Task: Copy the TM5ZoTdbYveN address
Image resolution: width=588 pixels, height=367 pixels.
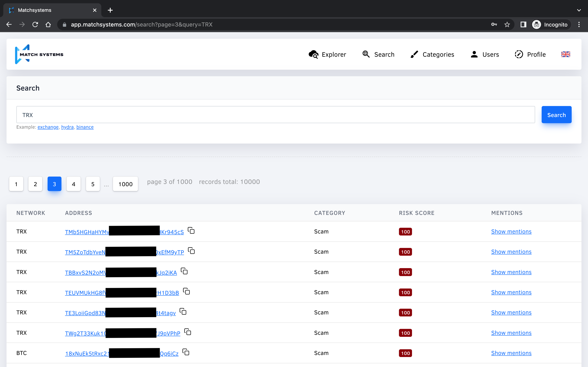Action: [192, 251]
